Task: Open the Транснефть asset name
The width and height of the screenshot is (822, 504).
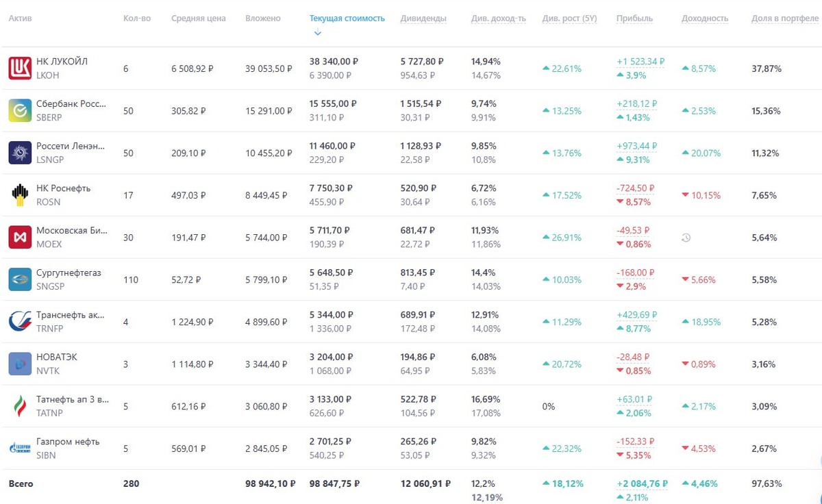Action: [x=71, y=315]
